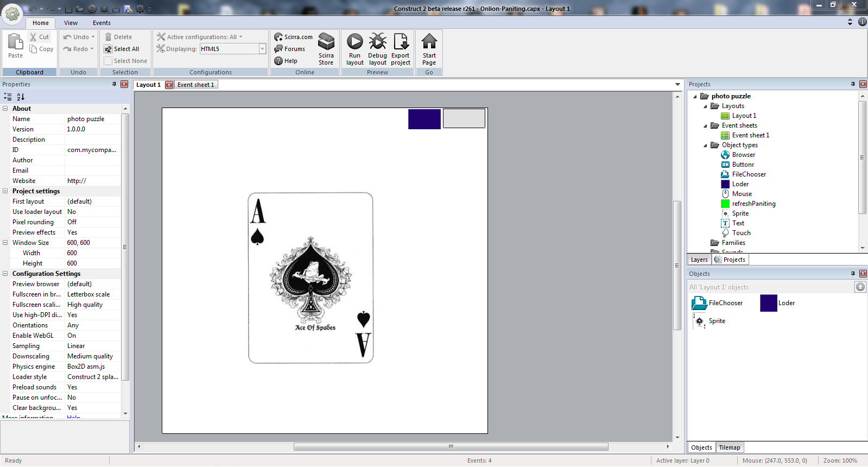The width and height of the screenshot is (868, 467).
Task: Open the document tabs list dropdown
Action: click(x=677, y=85)
